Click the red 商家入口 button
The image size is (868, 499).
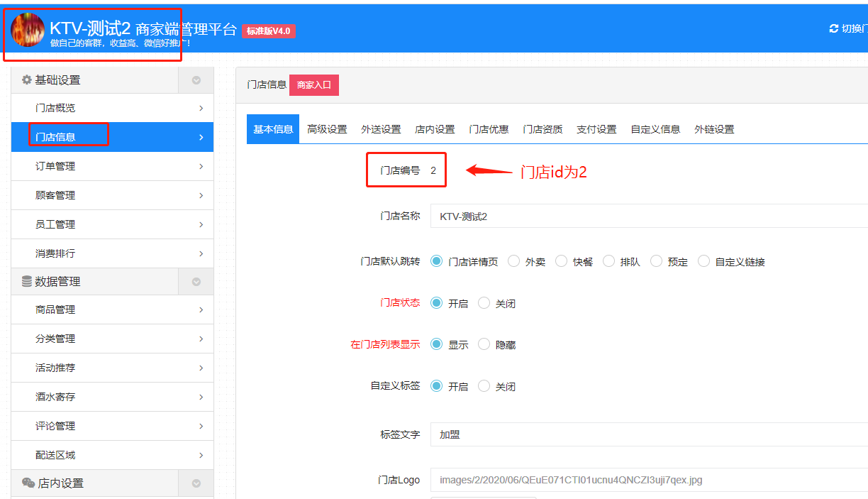click(x=314, y=84)
